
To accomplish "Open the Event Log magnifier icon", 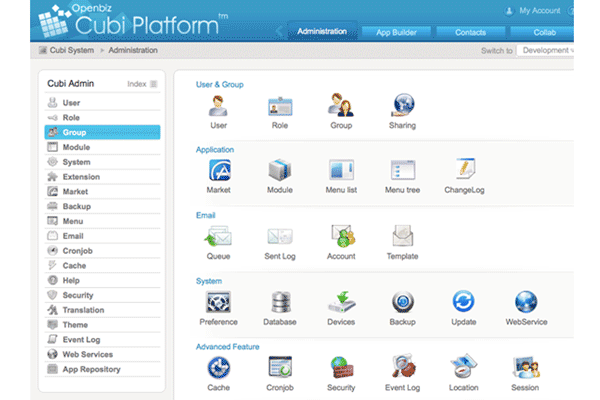I will pyautogui.click(x=404, y=366).
